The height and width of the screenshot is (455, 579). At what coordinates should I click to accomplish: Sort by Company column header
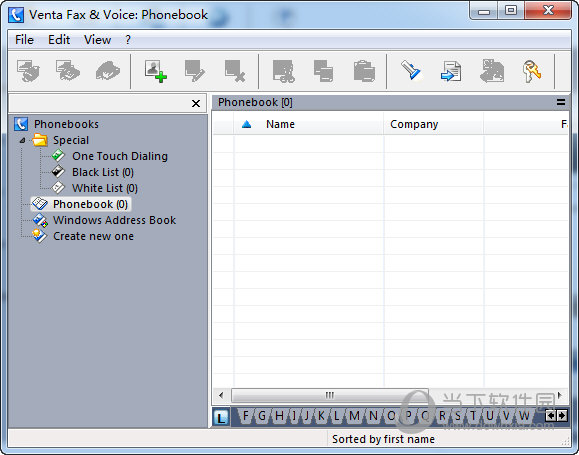(434, 124)
